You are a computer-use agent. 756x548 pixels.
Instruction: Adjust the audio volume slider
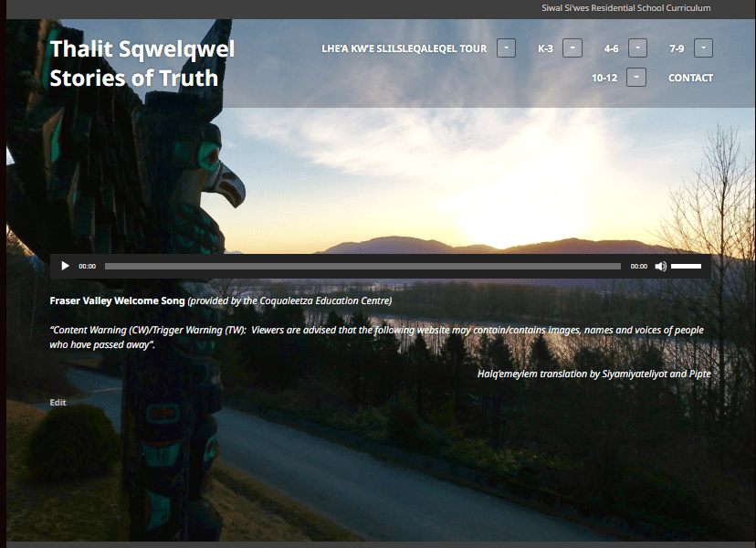(x=686, y=266)
